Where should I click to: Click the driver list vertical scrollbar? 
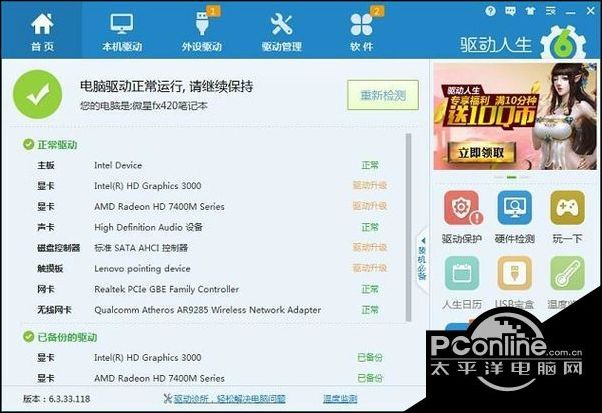(x=408, y=227)
